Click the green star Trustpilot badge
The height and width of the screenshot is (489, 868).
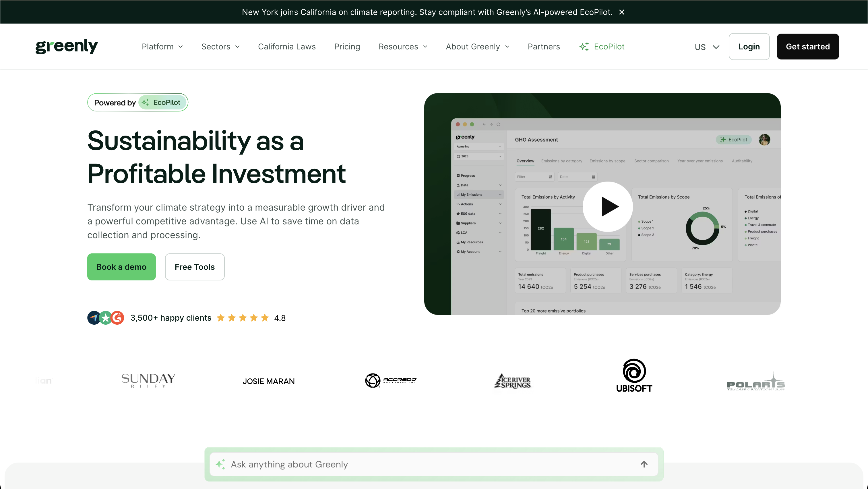click(106, 318)
